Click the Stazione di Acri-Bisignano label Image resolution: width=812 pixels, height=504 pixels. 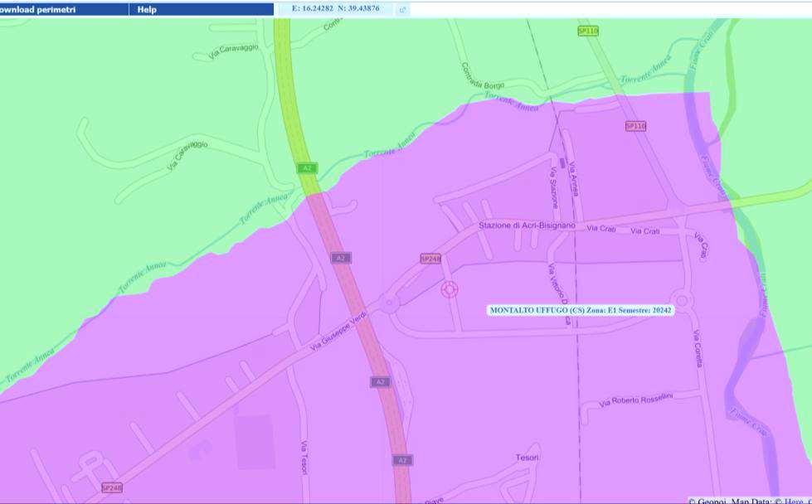pyautogui.click(x=527, y=225)
